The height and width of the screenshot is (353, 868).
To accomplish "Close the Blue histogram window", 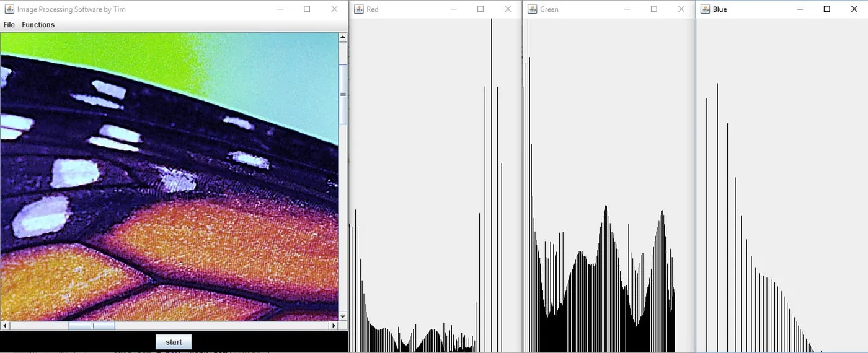I will pyautogui.click(x=854, y=9).
